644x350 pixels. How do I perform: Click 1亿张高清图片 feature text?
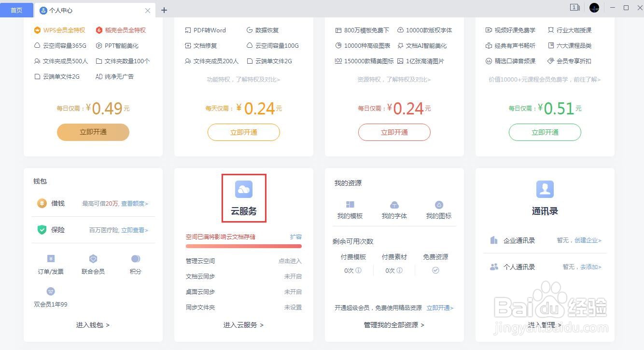pyautogui.click(x=425, y=61)
